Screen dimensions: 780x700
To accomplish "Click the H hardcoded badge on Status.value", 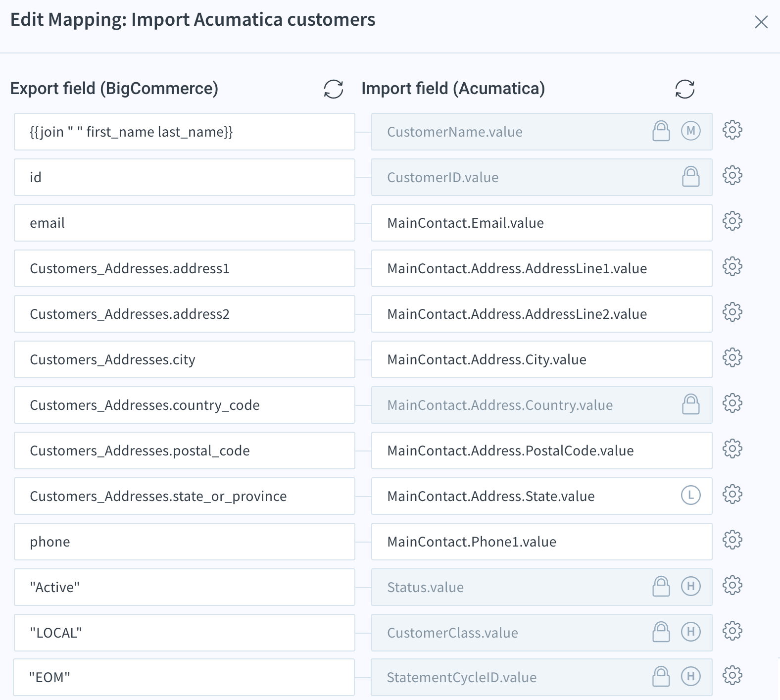I will (x=691, y=586).
